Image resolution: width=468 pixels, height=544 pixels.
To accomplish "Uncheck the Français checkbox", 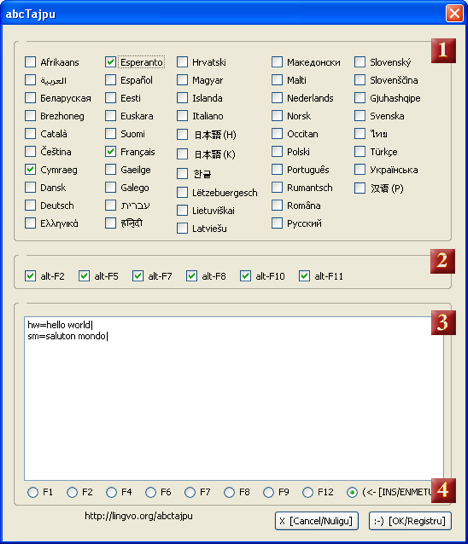I will (x=110, y=152).
